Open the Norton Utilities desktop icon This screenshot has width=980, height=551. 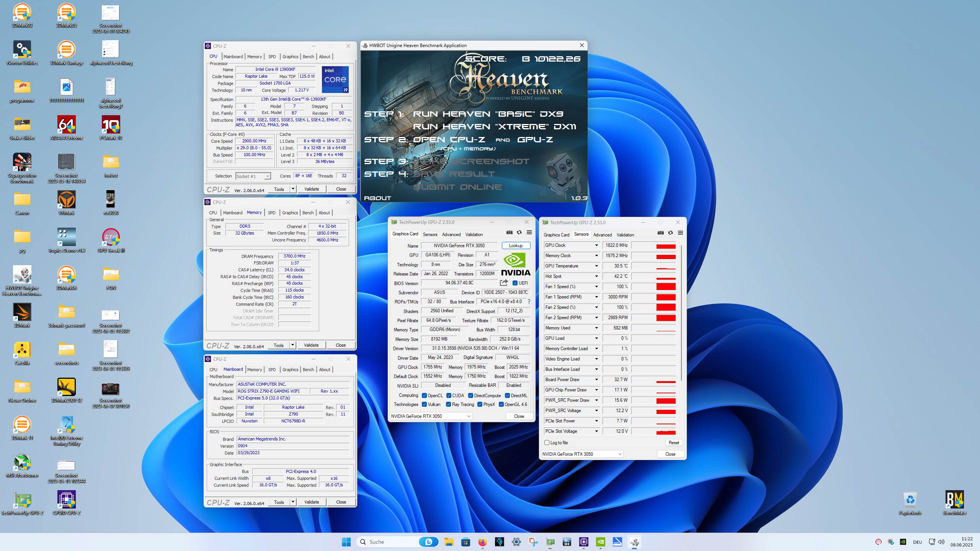pyautogui.click(x=22, y=53)
